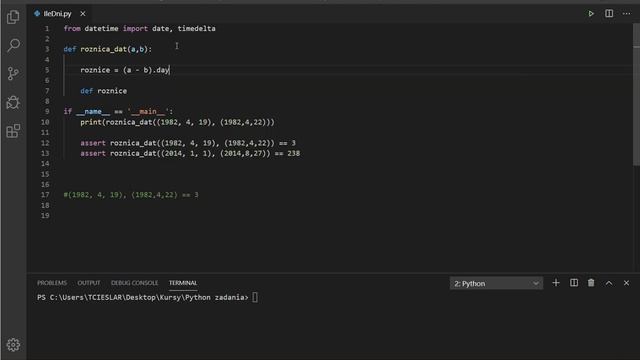Open the '2: Python' terminal dropdown
This screenshot has width=640, height=360.
click(496, 283)
